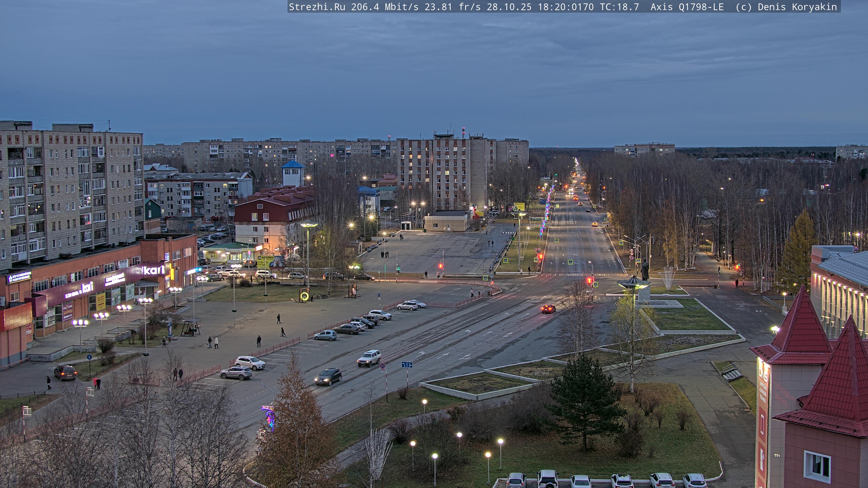The height and width of the screenshot is (488, 868).
Task: Click the round blue pedestrian path sign
Action: 89,357
